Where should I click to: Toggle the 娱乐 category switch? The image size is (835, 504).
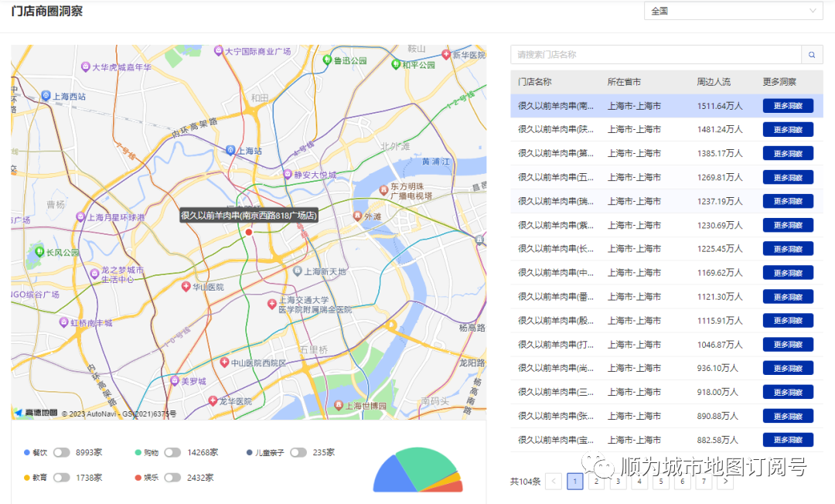pyautogui.click(x=172, y=478)
